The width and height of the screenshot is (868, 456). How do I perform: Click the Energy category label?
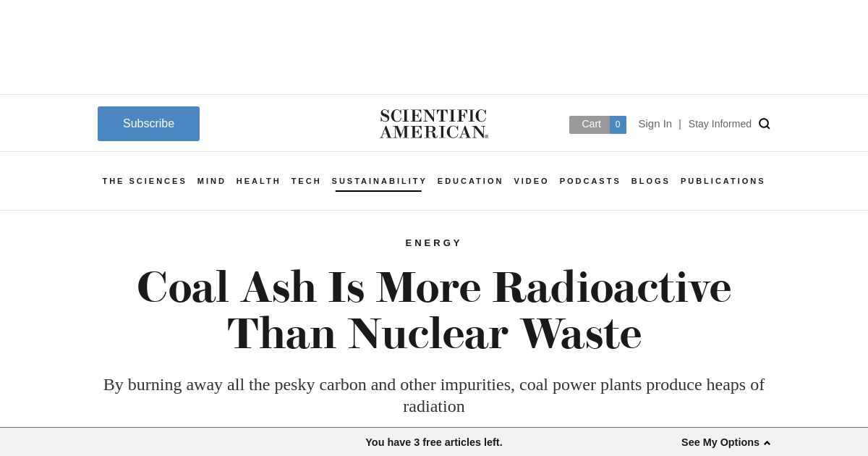434,243
